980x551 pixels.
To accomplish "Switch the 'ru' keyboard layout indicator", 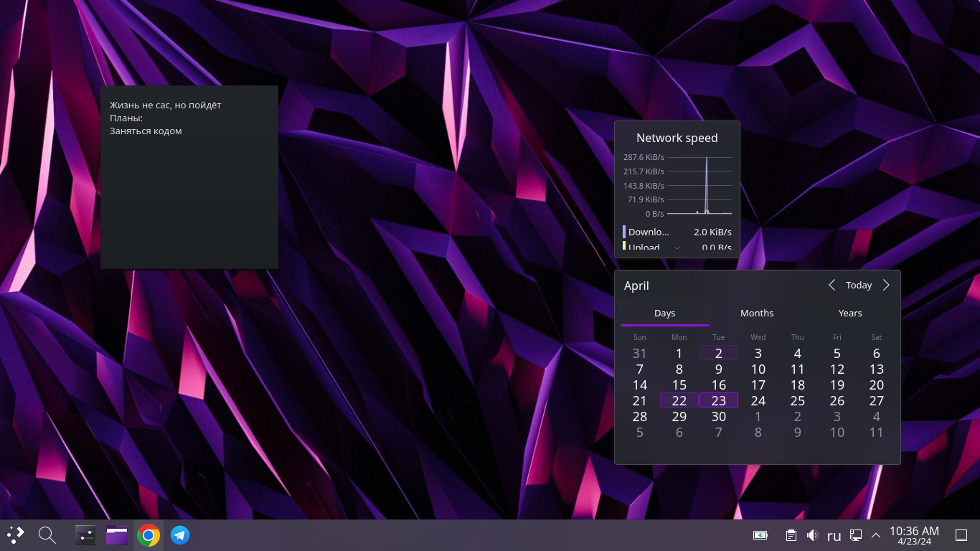I will [x=834, y=535].
